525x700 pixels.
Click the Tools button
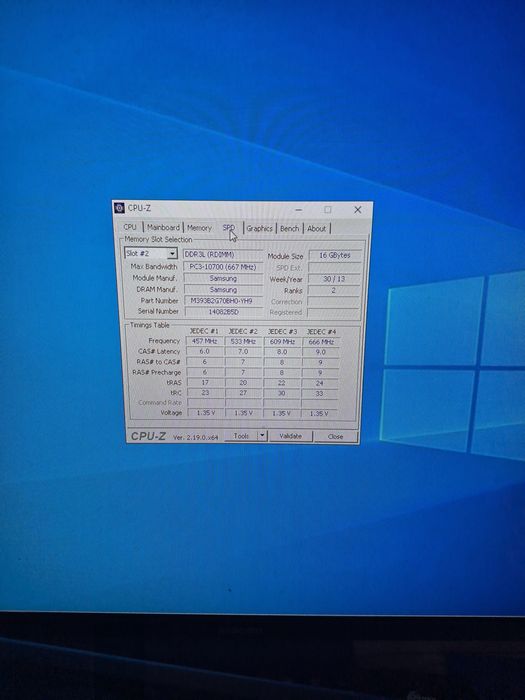[x=241, y=436]
